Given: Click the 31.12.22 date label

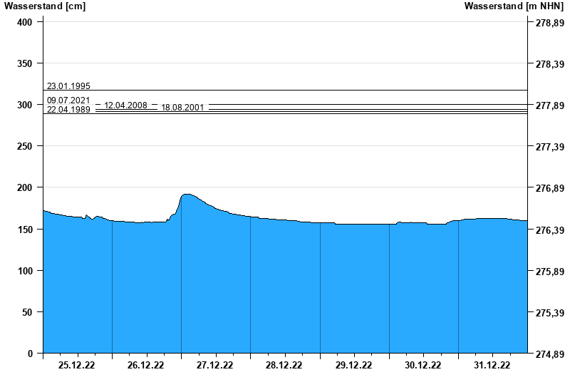Looking at the screenshot, I should tap(492, 366).
